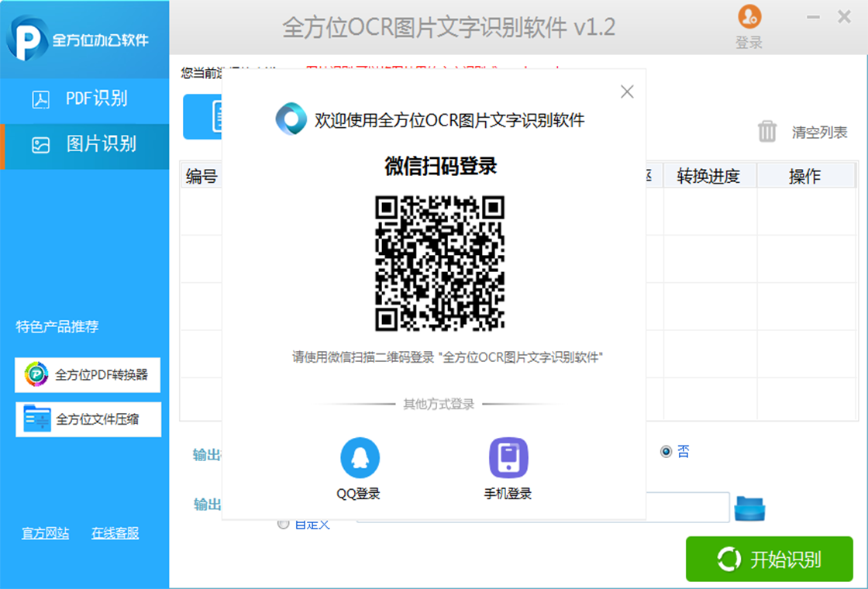Minimize the OCR software window
The width and height of the screenshot is (868, 589).
813,17
